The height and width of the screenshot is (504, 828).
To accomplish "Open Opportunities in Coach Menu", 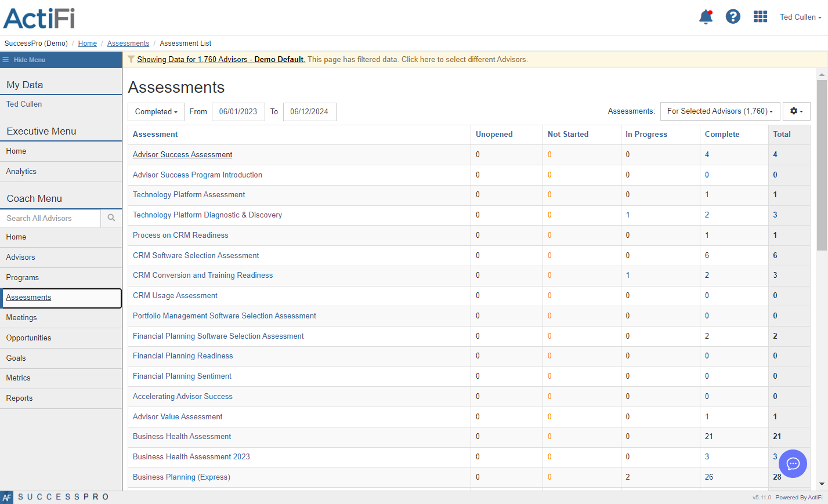I will click(x=61, y=338).
